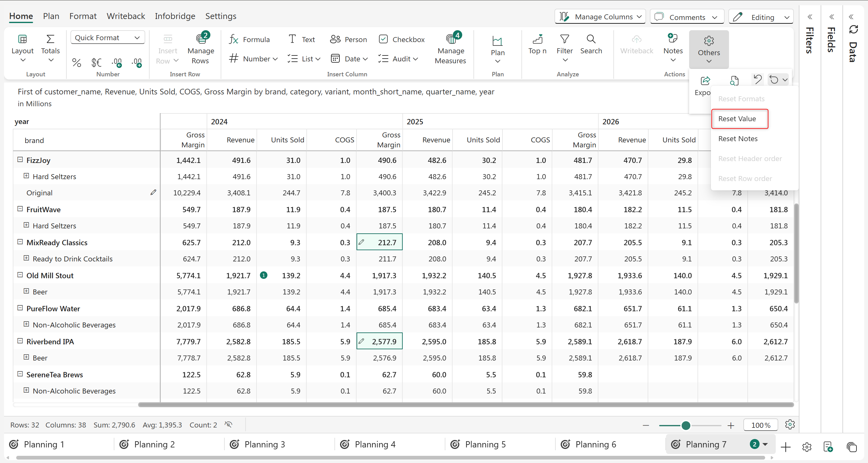Click the currency format icon
The image size is (868, 463).
coord(96,62)
